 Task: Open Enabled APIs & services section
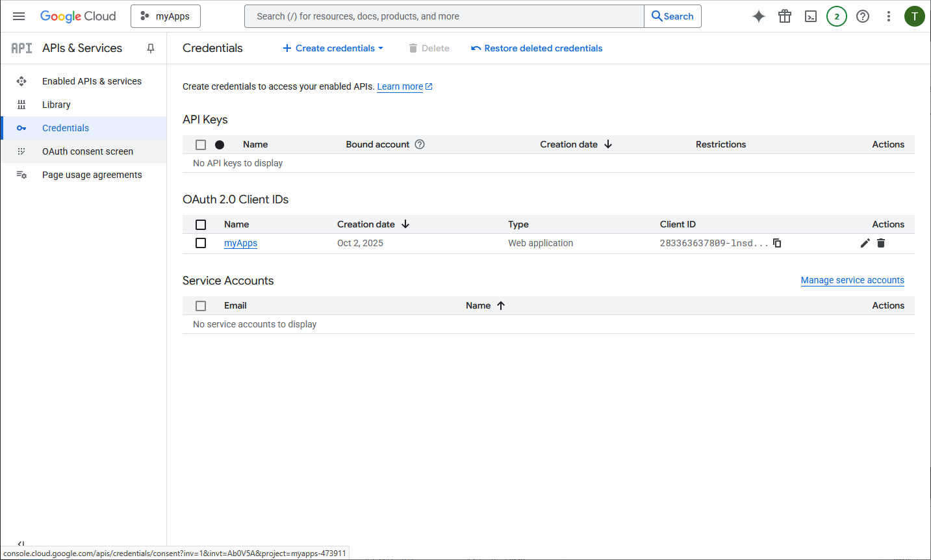[92, 81]
